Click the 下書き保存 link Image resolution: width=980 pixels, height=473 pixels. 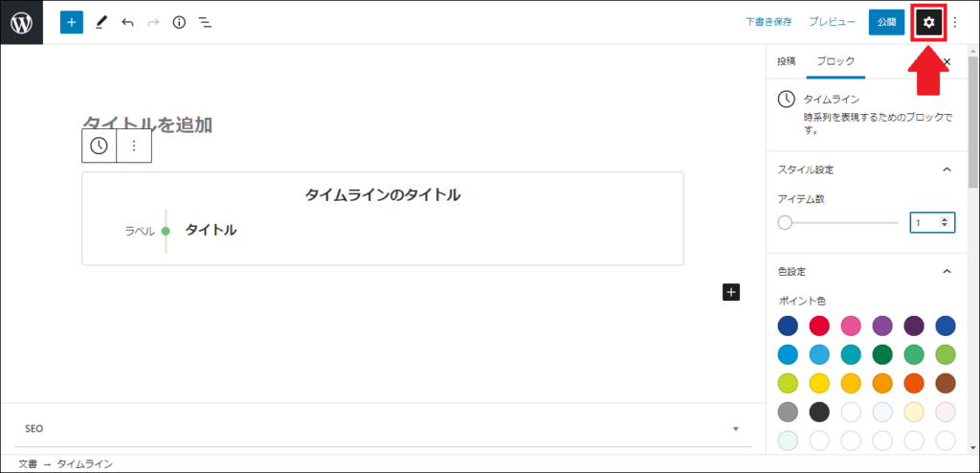click(x=768, y=22)
